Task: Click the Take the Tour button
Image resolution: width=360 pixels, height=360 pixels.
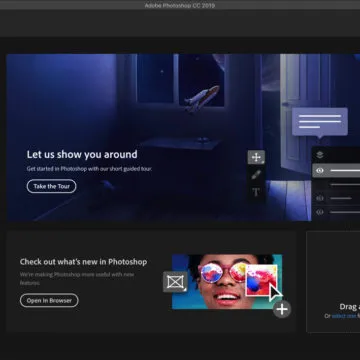Action: point(51,186)
